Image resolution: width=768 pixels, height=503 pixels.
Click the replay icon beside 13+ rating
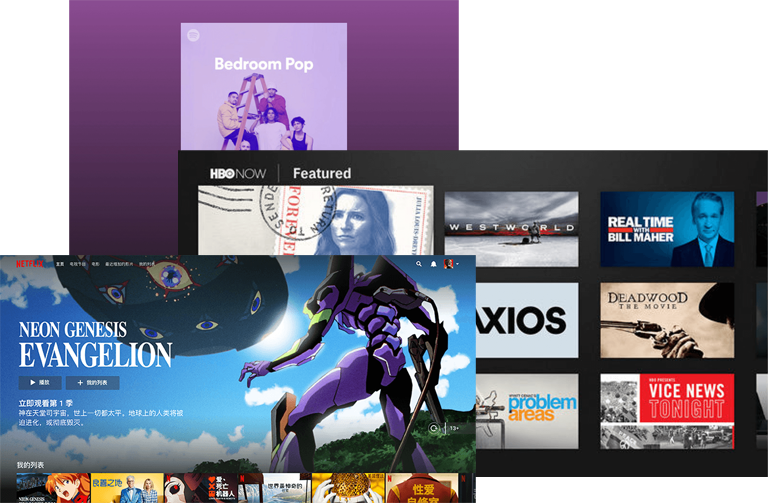tap(433, 428)
